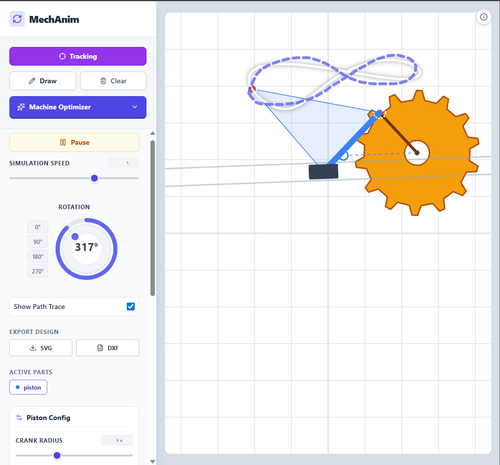Screen dimensions: 500x465
Task: Click the rotation dial knob handle
Action: coord(75,236)
